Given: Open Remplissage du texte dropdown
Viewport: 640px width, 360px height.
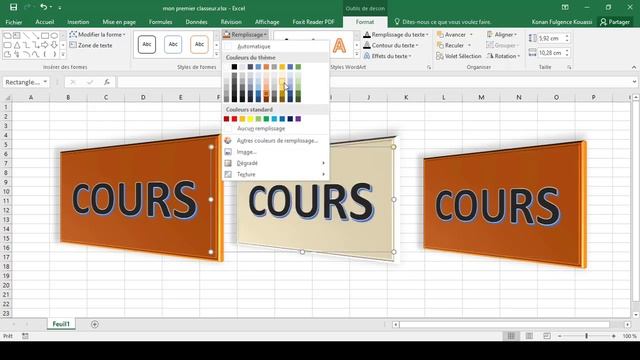Looking at the screenshot, I should point(396,35).
